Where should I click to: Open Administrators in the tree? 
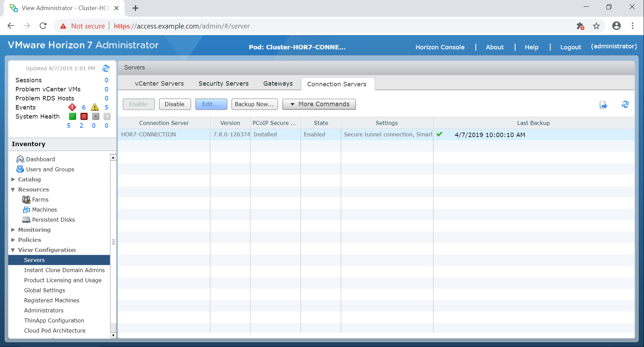pyautogui.click(x=44, y=310)
